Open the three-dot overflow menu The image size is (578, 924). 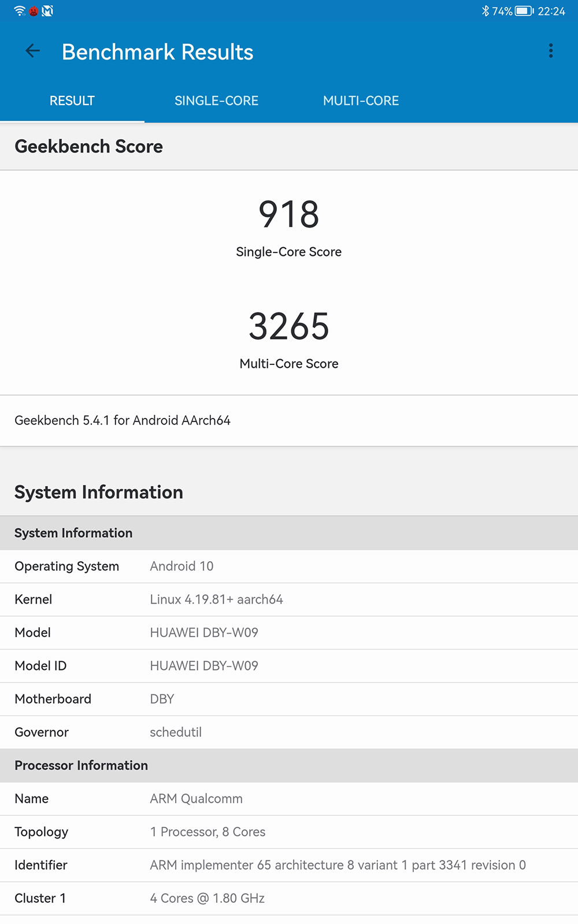[550, 51]
